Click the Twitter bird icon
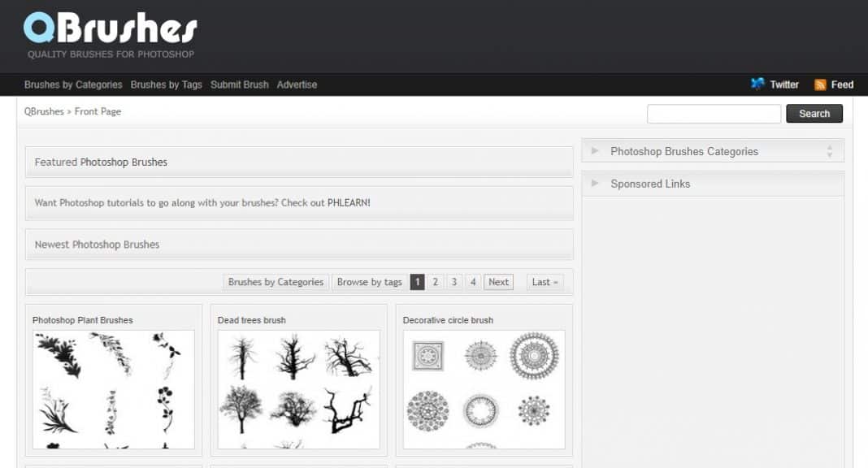The height and width of the screenshot is (468, 868). point(757,84)
